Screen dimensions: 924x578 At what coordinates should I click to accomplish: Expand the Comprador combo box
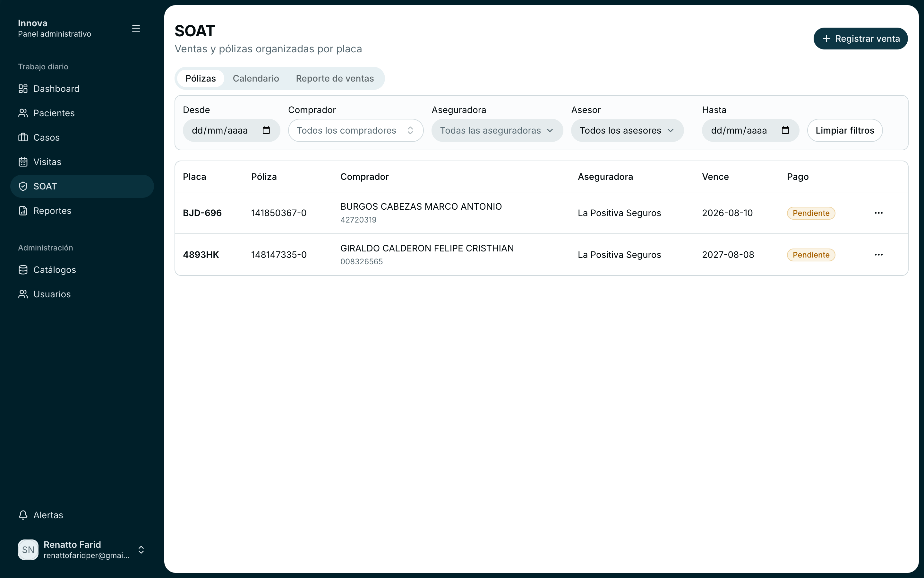pyautogui.click(x=356, y=130)
